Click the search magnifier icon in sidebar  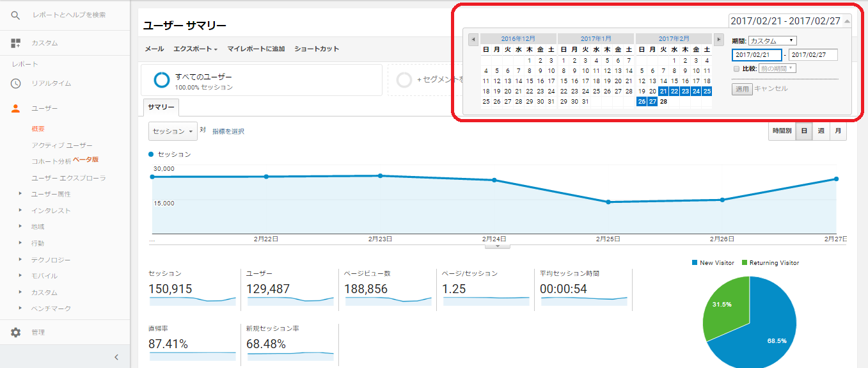tap(16, 15)
